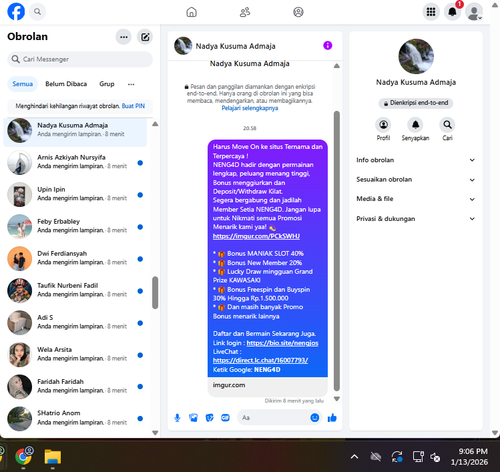
Task: Open the emoji picker in message box
Action: pos(315,417)
